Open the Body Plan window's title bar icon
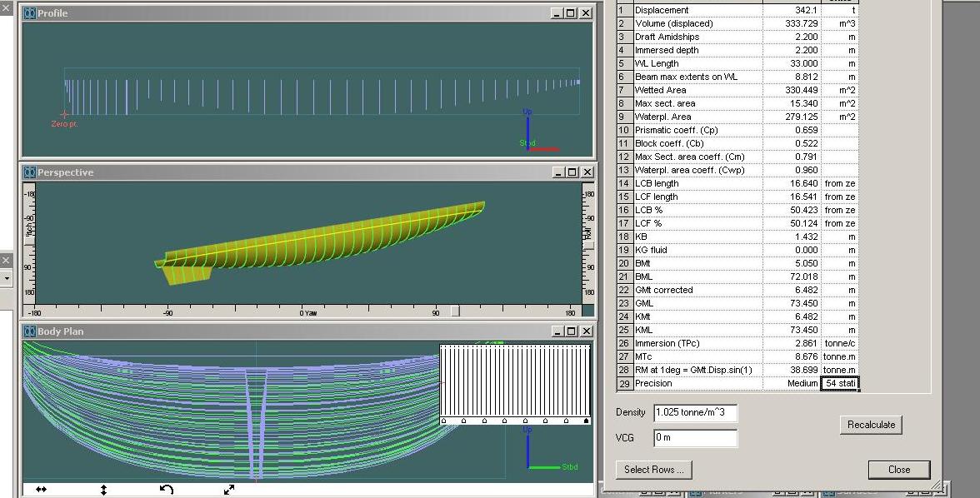The image size is (980, 498). pyautogui.click(x=29, y=331)
